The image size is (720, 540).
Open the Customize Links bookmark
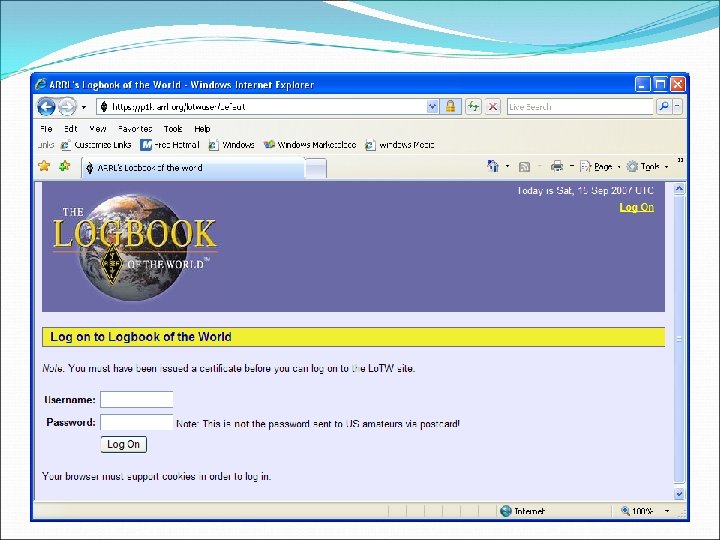pyautogui.click(x=96, y=145)
